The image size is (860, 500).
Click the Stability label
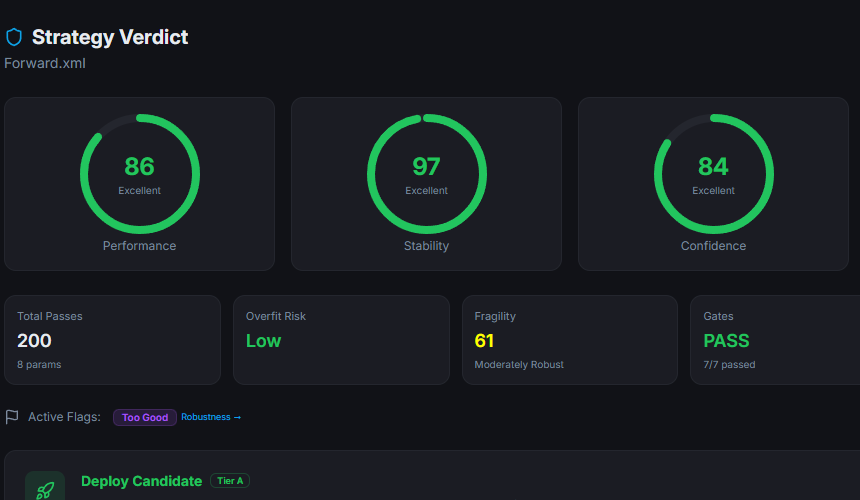427,246
